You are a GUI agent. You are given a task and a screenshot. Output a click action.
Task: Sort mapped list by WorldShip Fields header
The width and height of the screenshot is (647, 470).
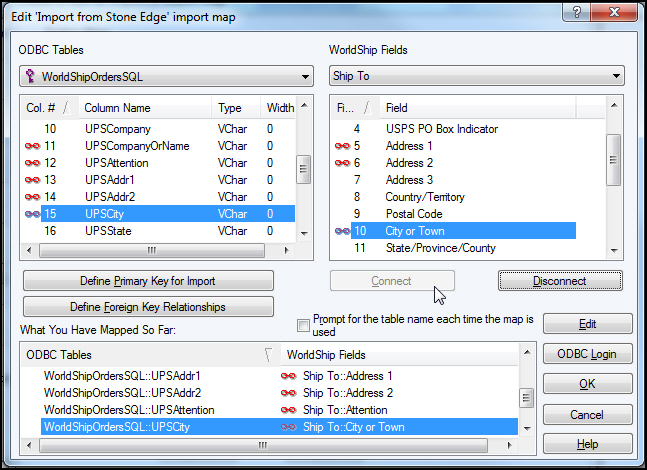[399, 355]
